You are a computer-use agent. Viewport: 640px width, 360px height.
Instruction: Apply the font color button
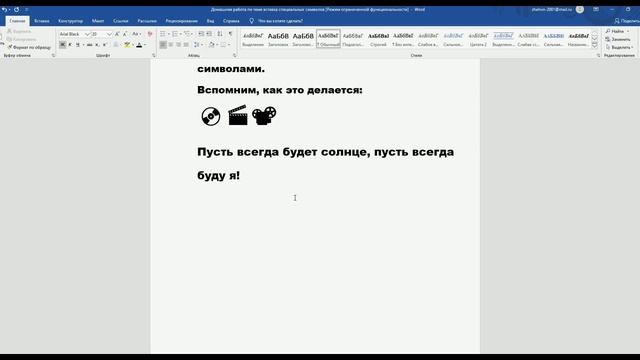[139, 44]
